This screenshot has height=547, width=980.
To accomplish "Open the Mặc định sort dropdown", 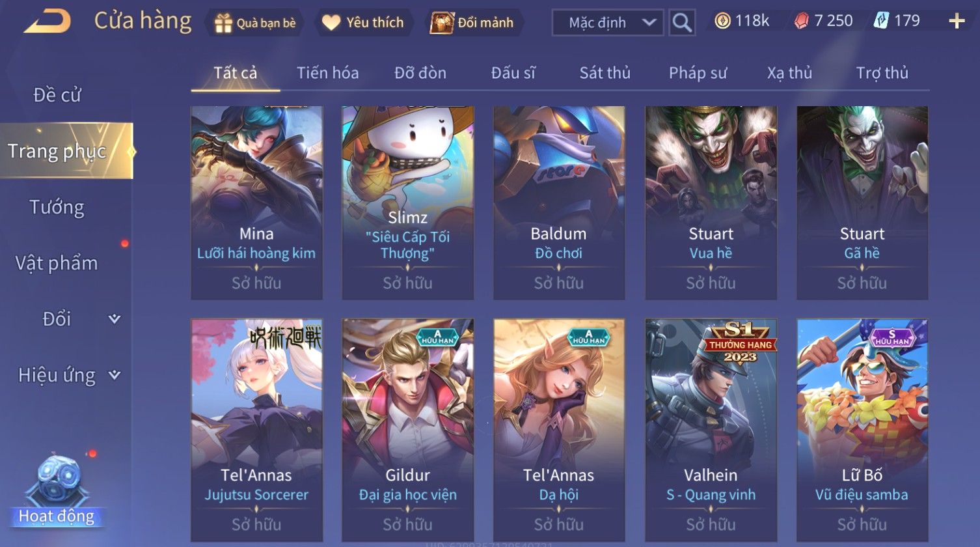I will (608, 23).
